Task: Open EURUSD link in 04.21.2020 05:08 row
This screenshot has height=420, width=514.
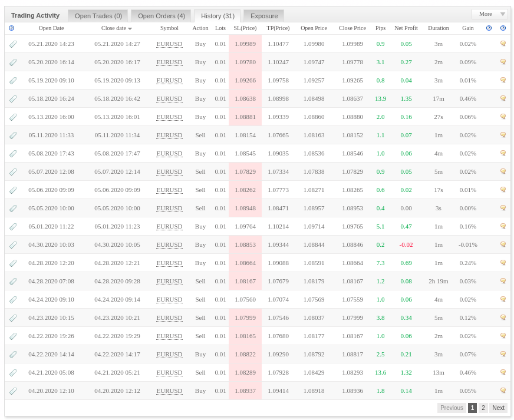Action: (x=169, y=373)
